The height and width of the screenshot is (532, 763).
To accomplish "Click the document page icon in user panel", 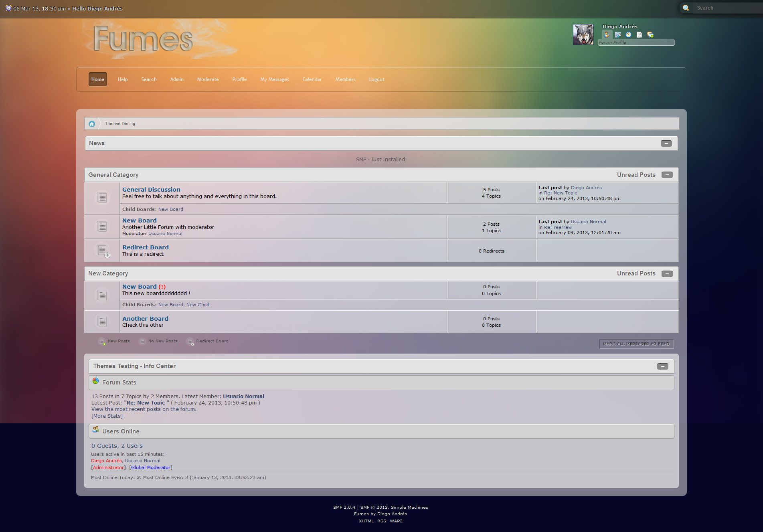I will [x=639, y=35].
